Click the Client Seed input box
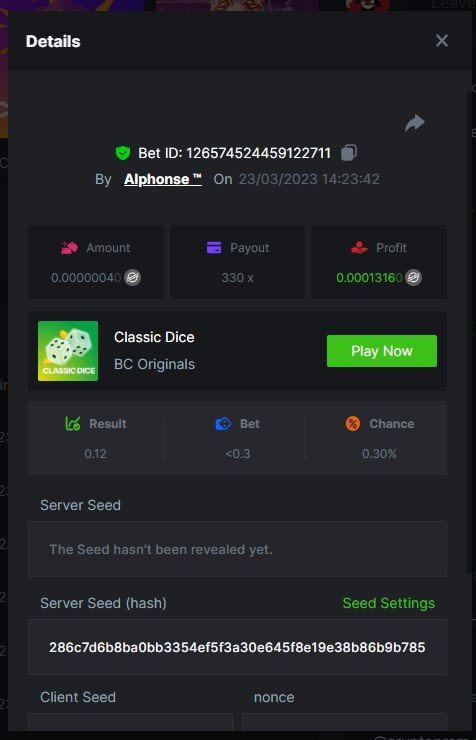This screenshot has height=740, width=476. click(131, 723)
